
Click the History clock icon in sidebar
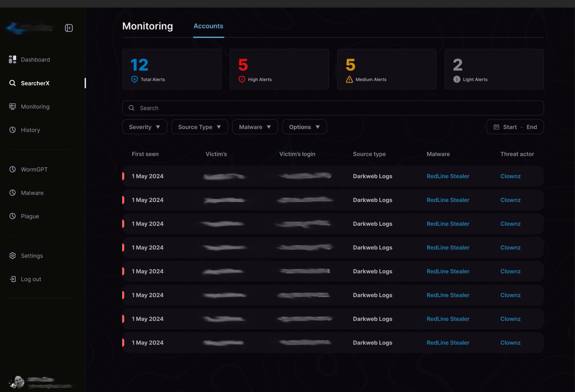point(12,130)
